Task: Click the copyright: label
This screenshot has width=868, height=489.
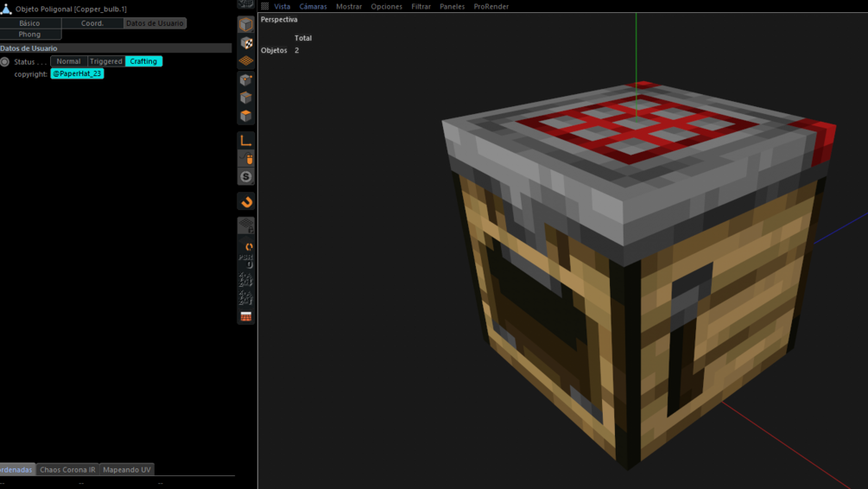Action: pyautogui.click(x=31, y=74)
